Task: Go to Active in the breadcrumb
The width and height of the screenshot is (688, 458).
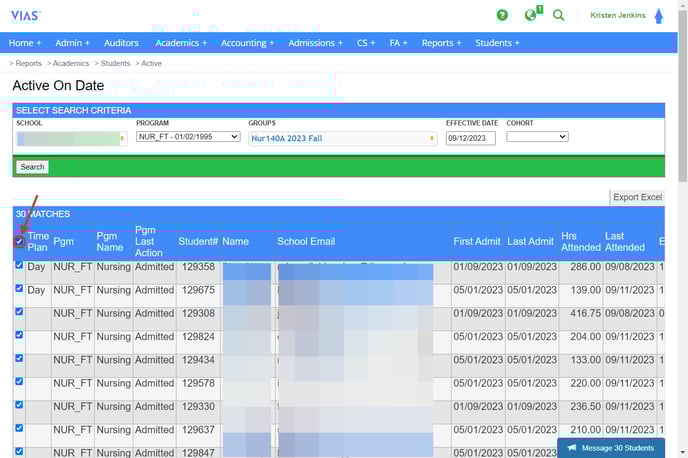Action: pos(151,63)
